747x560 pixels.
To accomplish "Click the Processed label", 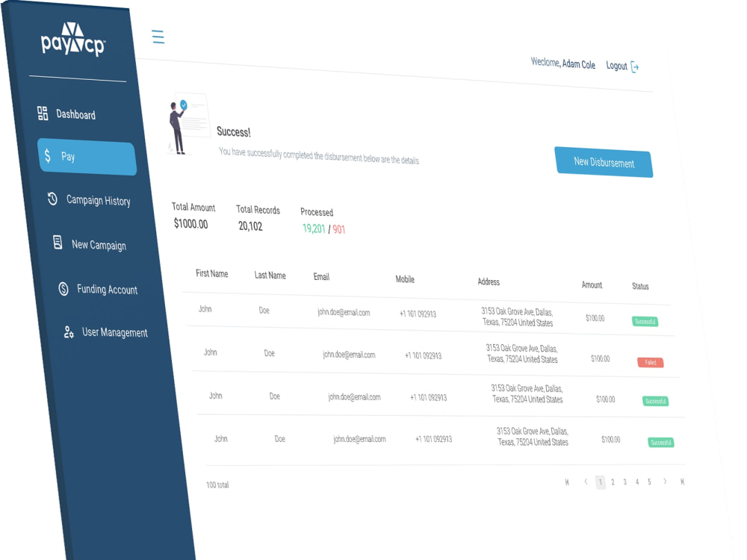I will click(316, 212).
